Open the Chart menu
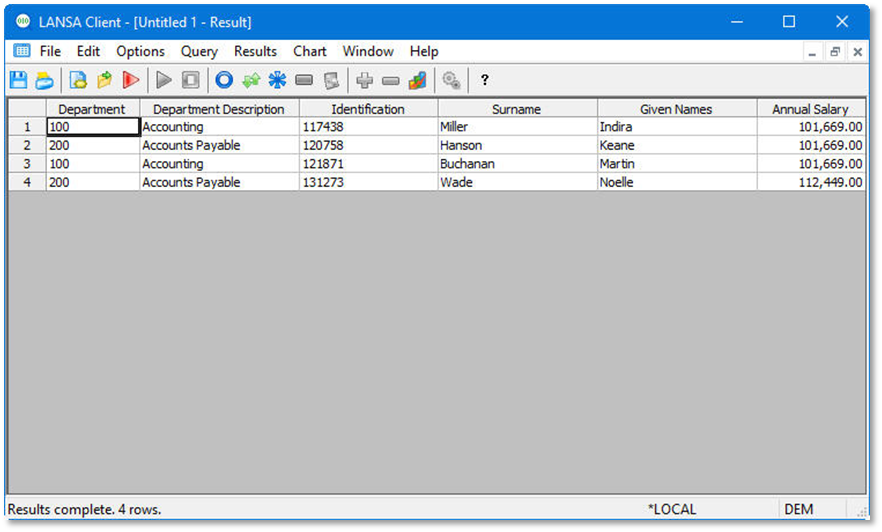 [x=309, y=51]
